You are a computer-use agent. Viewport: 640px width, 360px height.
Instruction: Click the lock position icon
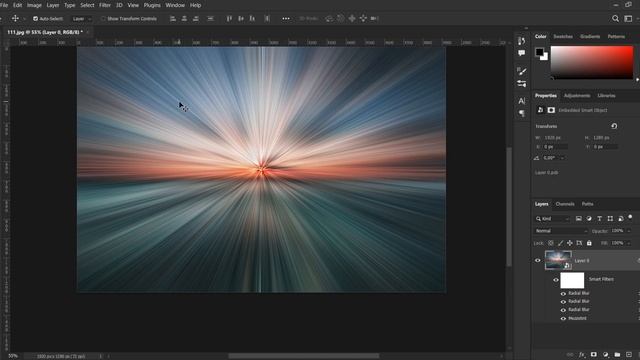(x=570, y=243)
